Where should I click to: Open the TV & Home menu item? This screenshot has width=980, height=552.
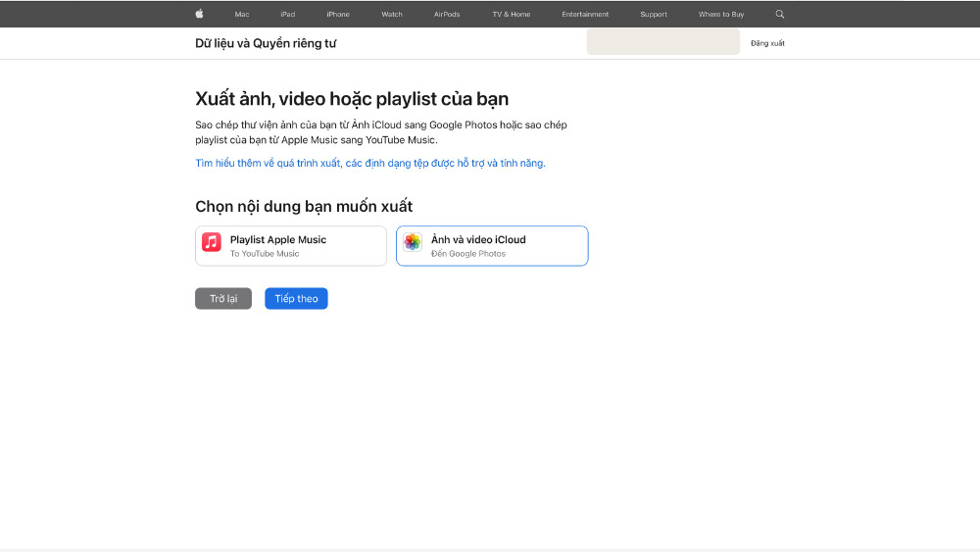(x=512, y=14)
